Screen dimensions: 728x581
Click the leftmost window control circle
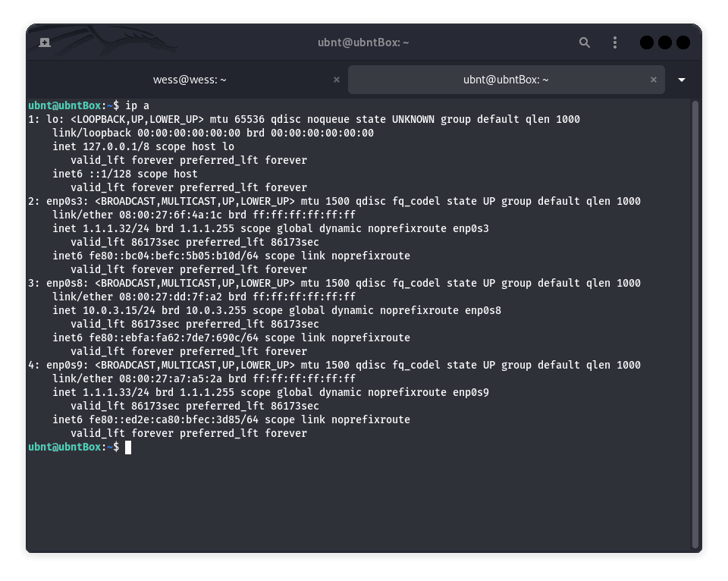tap(646, 42)
